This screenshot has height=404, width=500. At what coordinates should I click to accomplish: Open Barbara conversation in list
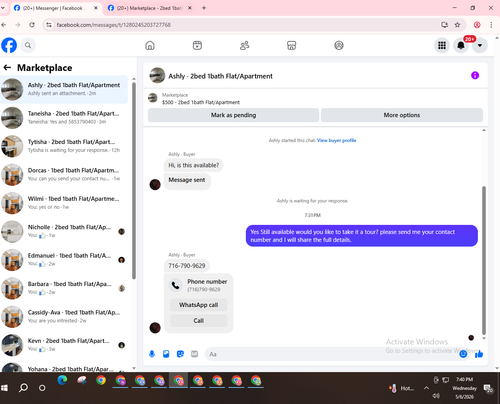tap(64, 288)
